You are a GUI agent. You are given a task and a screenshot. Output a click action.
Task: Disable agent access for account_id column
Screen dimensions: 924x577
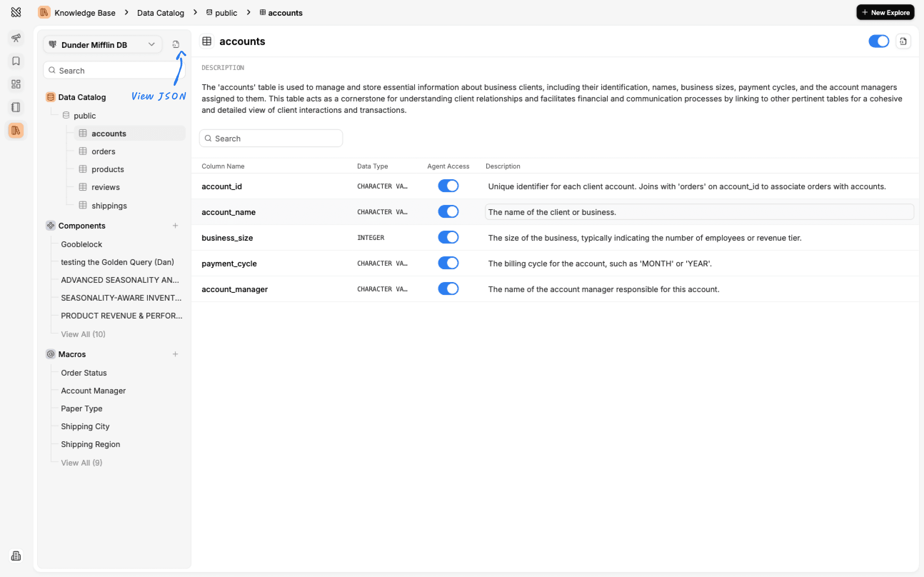tap(448, 186)
